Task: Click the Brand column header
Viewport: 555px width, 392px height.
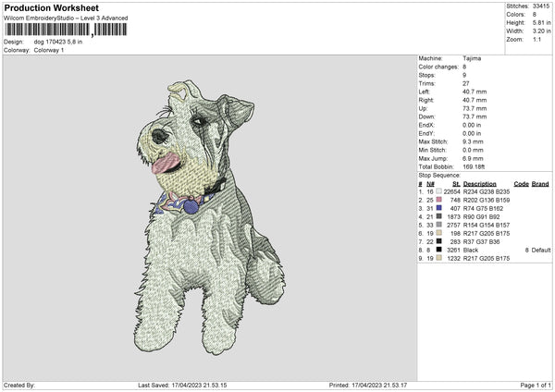Action: click(x=540, y=184)
